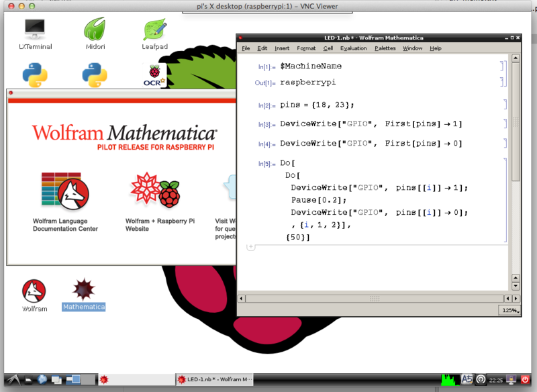Open the File menu in Mathematica
The width and height of the screenshot is (537, 392).
(246, 48)
